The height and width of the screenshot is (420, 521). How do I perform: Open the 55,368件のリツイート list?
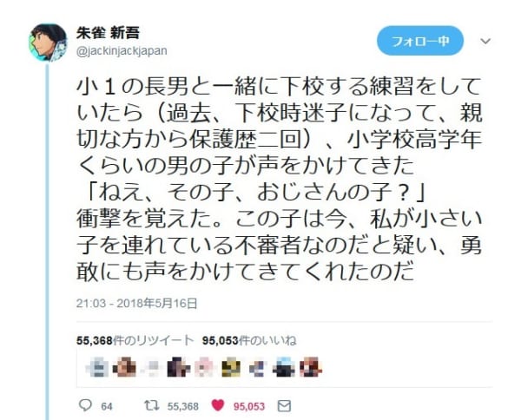pyautogui.click(x=135, y=340)
